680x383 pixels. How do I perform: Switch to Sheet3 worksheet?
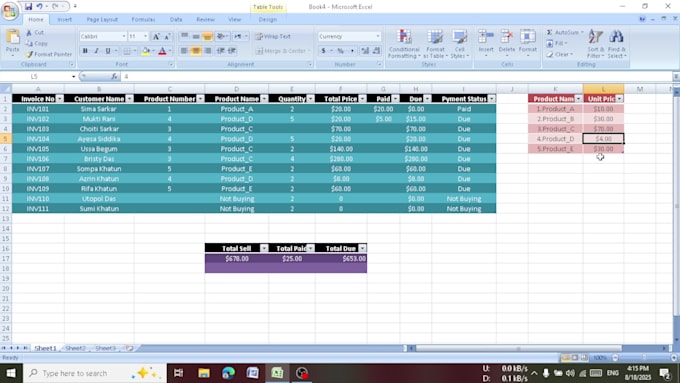105,348
